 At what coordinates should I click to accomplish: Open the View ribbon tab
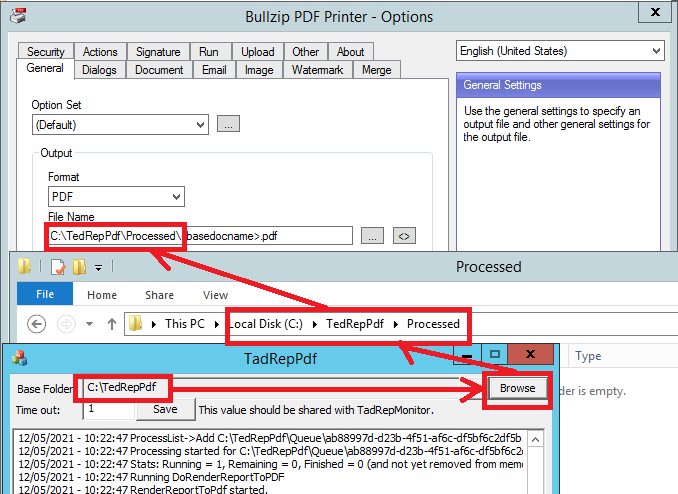click(215, 295)
